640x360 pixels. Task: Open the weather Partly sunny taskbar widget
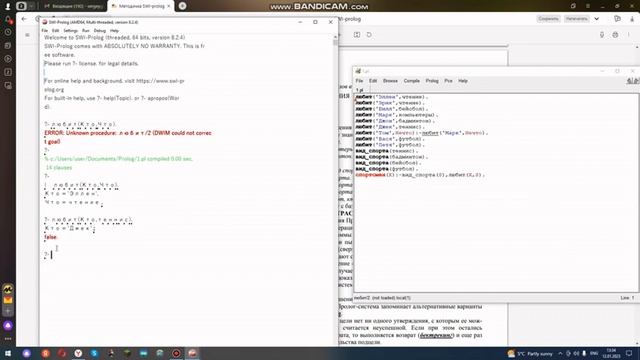[x=530, y=353]
